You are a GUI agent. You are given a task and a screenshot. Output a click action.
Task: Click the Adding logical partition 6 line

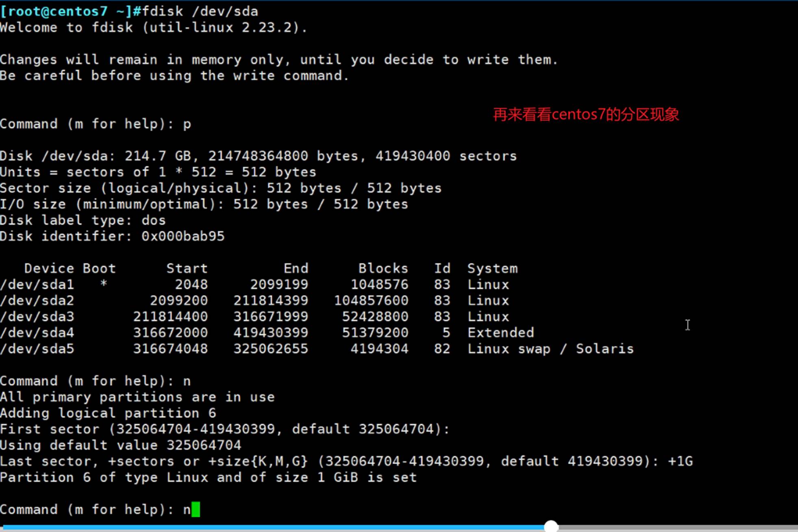(x=108, y=413)
